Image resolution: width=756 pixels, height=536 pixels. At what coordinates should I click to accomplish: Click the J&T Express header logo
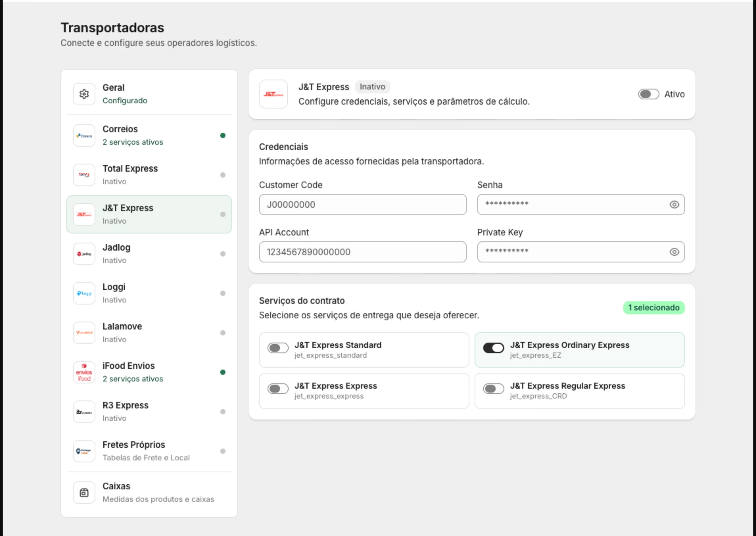pyautogui.click(x=273, y=94)
